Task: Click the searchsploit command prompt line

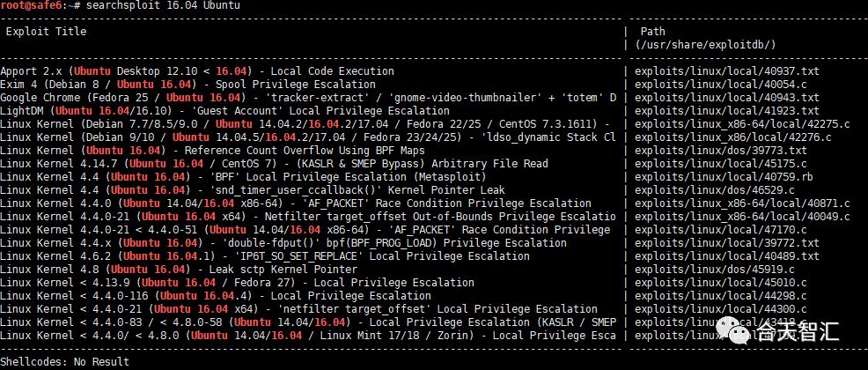Action: pyautogui.click(x=120, y=5)
